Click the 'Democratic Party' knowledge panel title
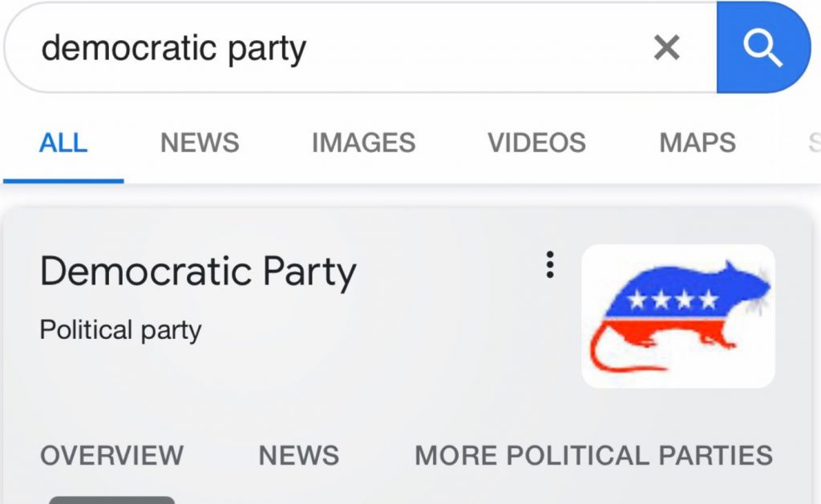This screenshot has width=821, height=504. tap(198, 271)
